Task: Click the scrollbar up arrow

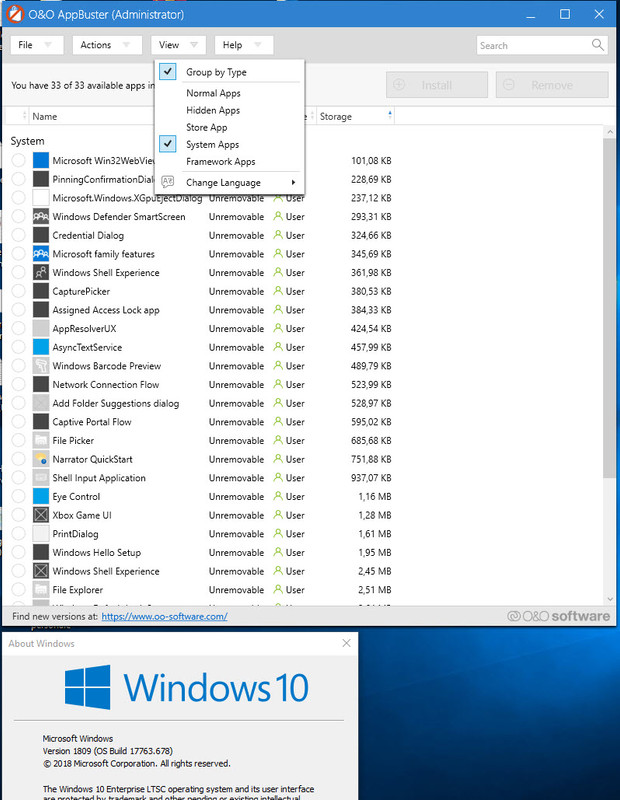Action: tap(610, 132)
